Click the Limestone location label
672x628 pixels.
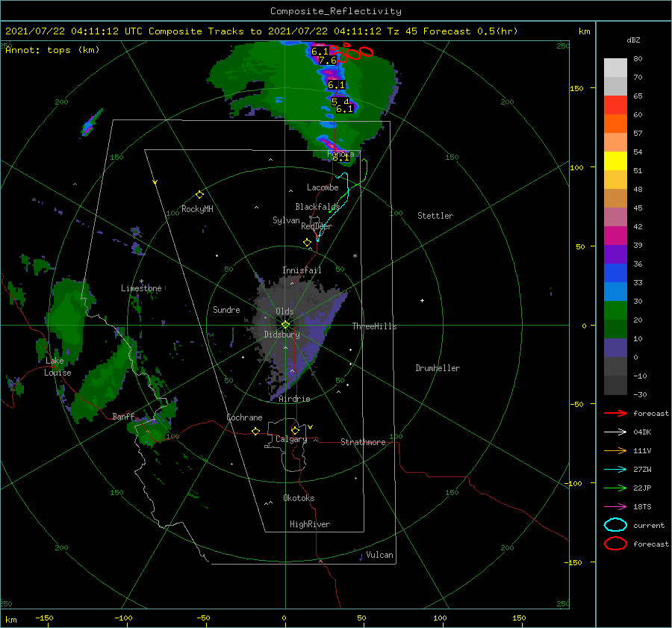(141, 288)
